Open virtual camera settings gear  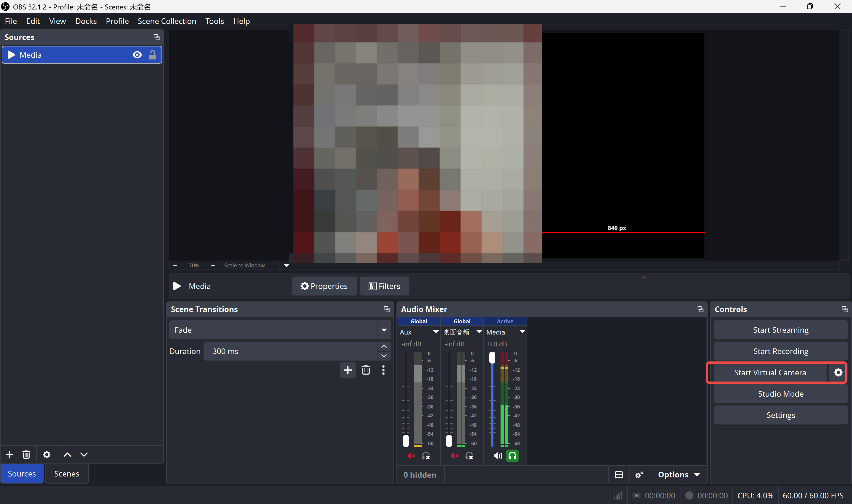(838, 373)
